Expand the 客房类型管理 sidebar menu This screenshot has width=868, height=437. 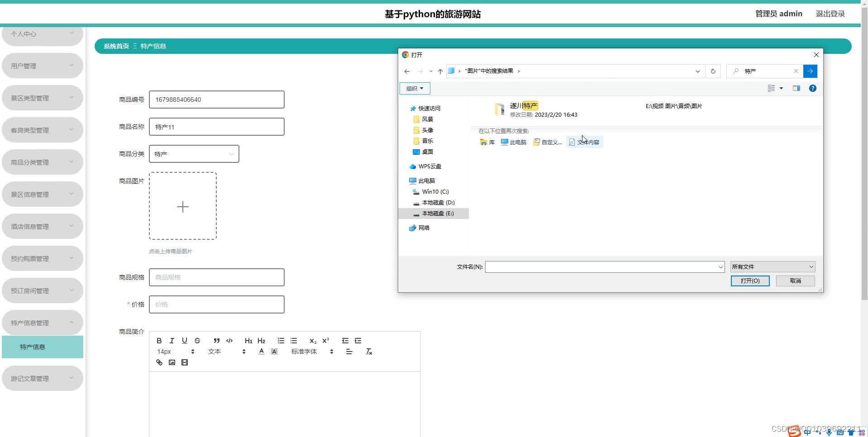point(43,130)
